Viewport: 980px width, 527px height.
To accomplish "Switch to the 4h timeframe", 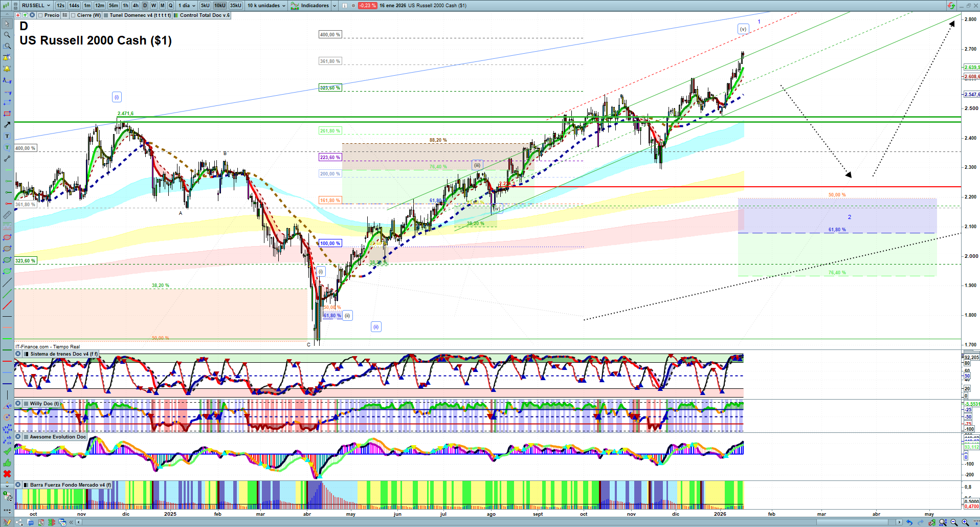I will [136, 6].
